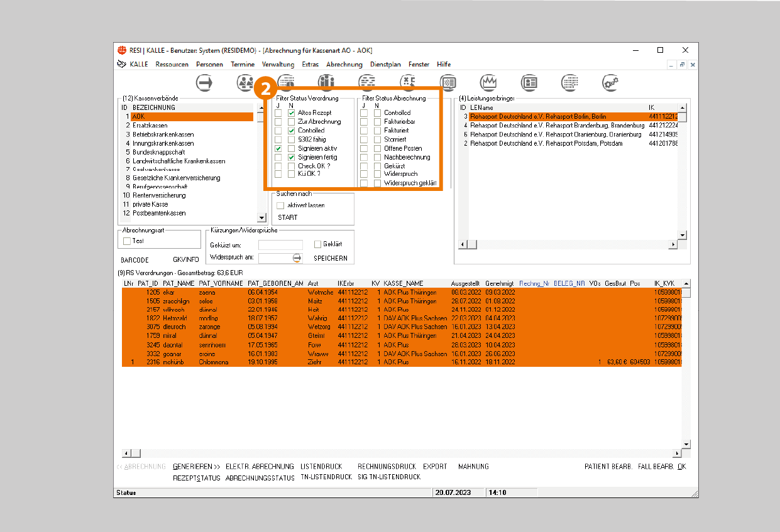Click the card reader toolbar icon
This screenshot has width=780, height=532.
[448, 82]
